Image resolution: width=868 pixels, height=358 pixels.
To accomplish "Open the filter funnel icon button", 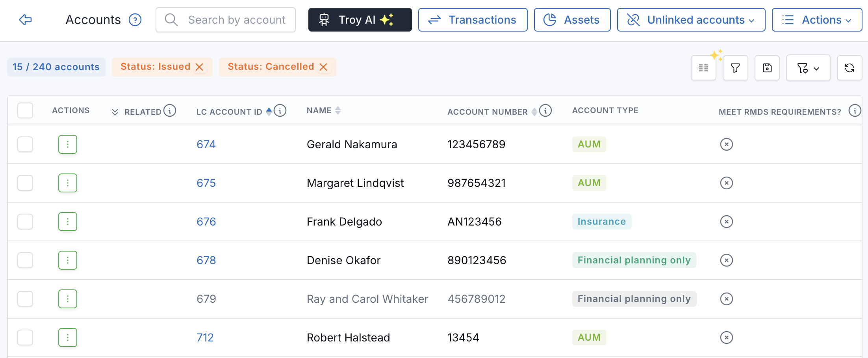I will click(735, 68).
